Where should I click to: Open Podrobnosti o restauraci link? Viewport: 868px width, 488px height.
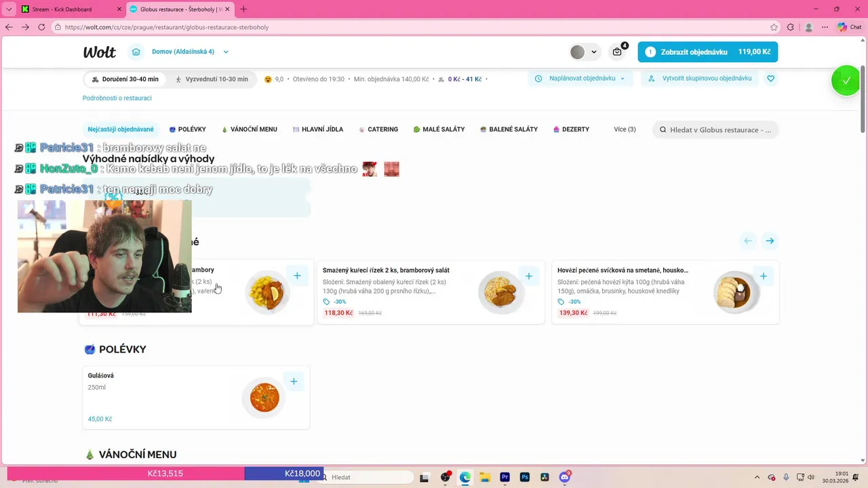(x=117, y=98)
